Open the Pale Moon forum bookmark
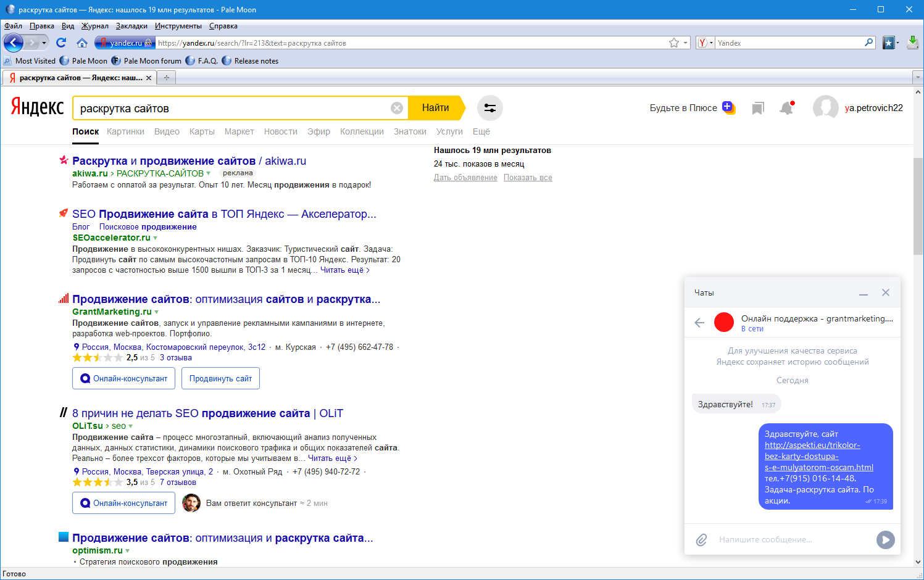The width and height of the screenshot is (924, 580). click(x=146, y=61)
